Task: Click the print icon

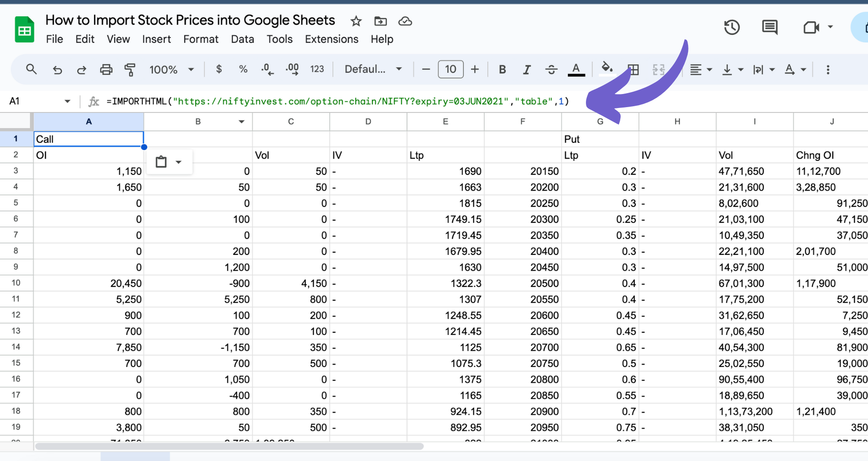Action: click(106, 70)
